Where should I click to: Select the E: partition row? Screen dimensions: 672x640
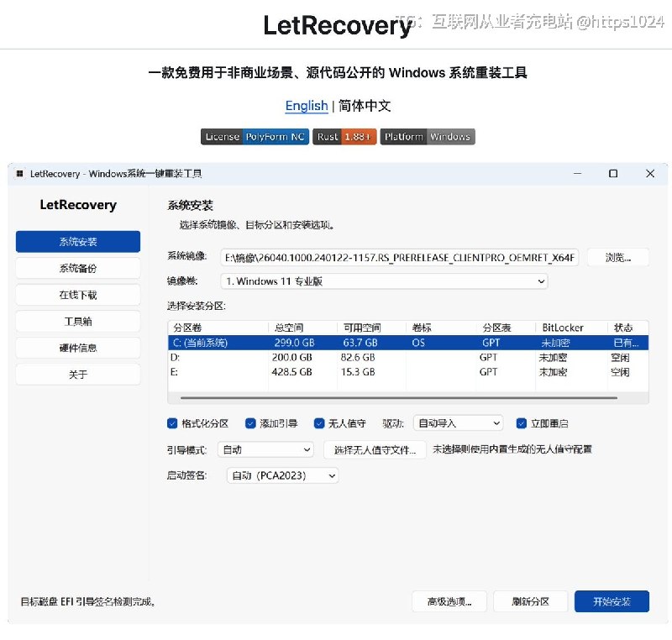[x=408, y=372]
